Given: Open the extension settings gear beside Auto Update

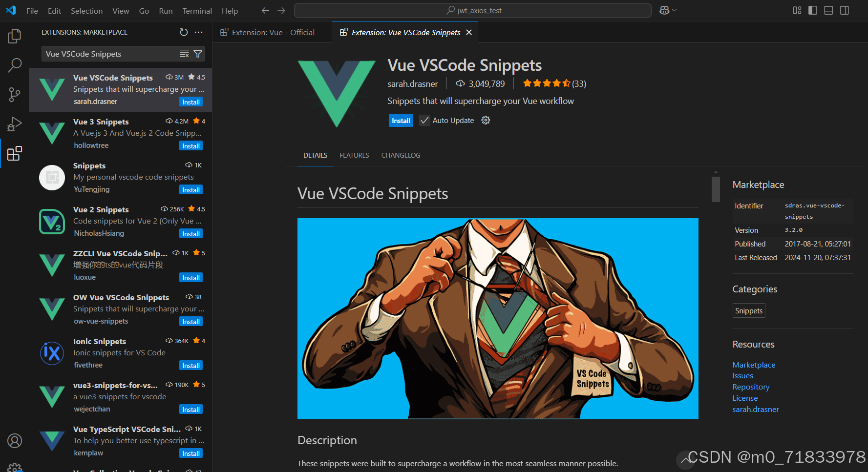Looking at the screenshot, I should (x=485, y=120).
